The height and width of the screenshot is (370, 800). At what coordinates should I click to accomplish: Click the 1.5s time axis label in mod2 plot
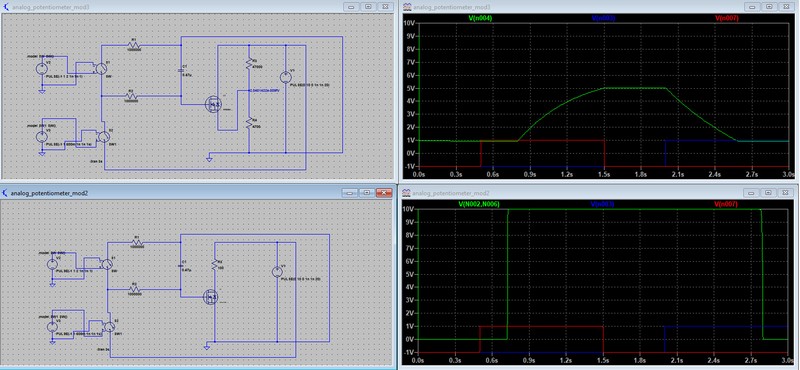(x=604, y=359)
